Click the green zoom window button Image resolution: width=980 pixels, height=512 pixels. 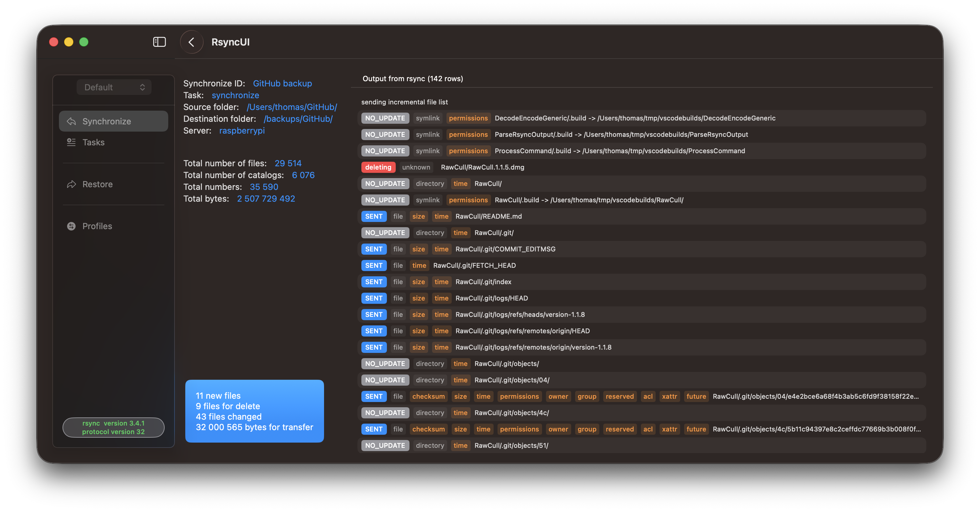point(84,42)
